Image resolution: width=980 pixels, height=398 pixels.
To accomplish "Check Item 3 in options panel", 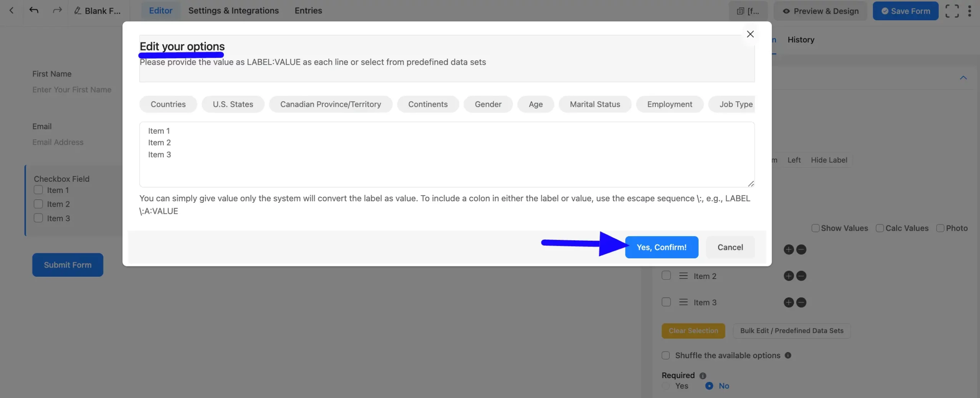I will [x=666, y=302].
